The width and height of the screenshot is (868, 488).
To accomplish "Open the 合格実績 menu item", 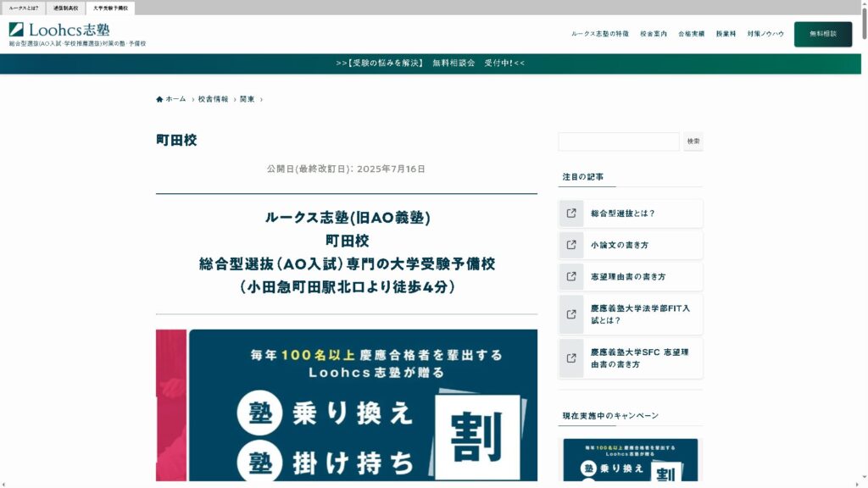I will click(x=691, y=34).
